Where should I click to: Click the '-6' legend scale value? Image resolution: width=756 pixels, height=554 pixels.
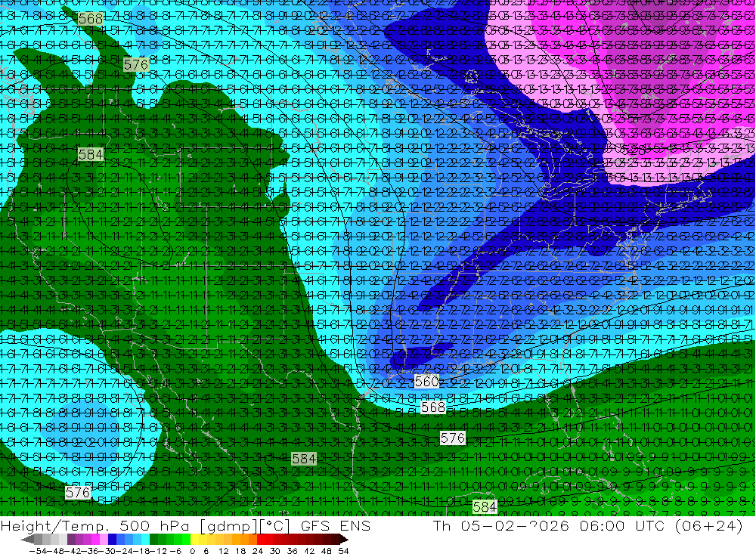click(175, 551)
